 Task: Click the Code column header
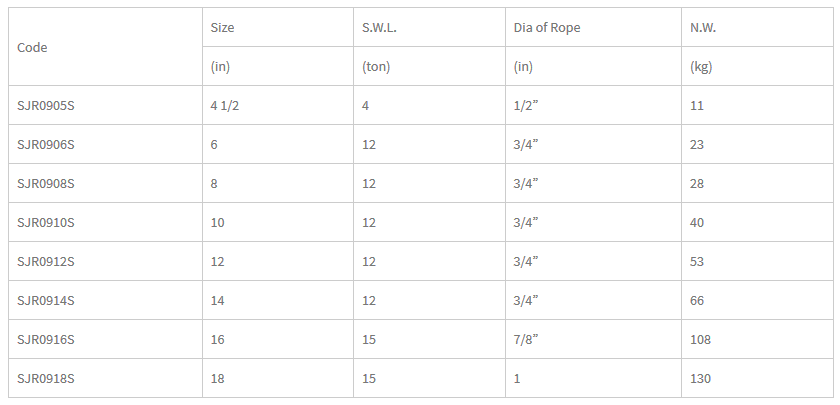click(32, 48)
